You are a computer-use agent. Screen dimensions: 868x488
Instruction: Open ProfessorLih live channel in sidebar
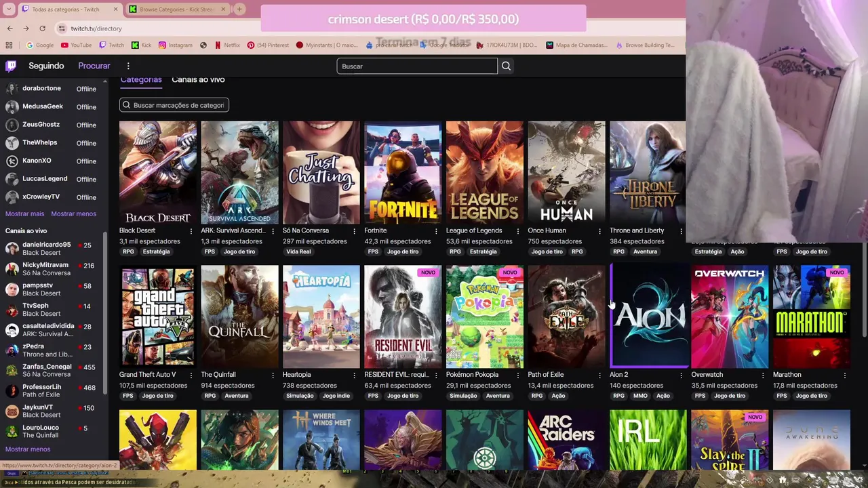(x=53, y=391)
